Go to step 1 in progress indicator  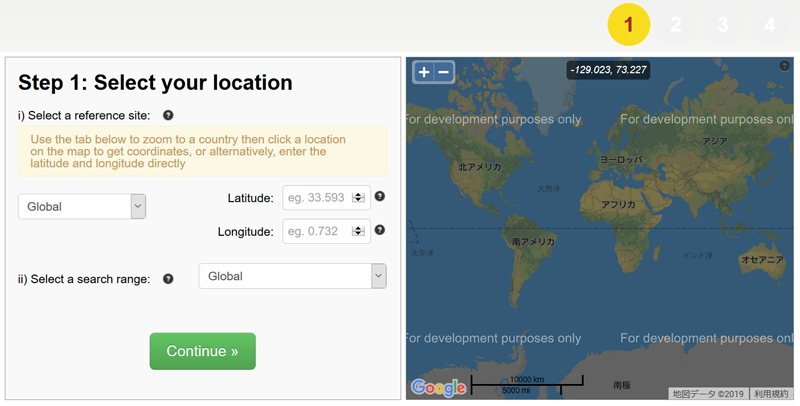click(x=628, y=25)
